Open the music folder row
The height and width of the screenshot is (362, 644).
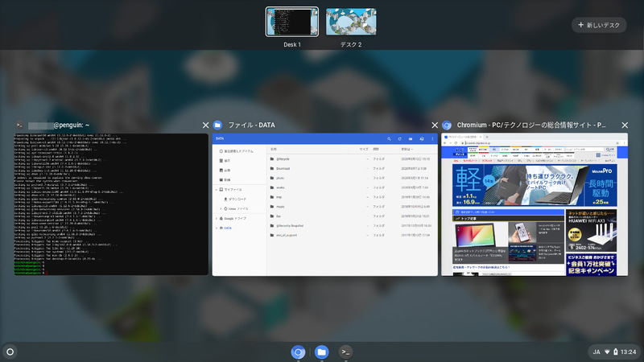tap(352, 207)
